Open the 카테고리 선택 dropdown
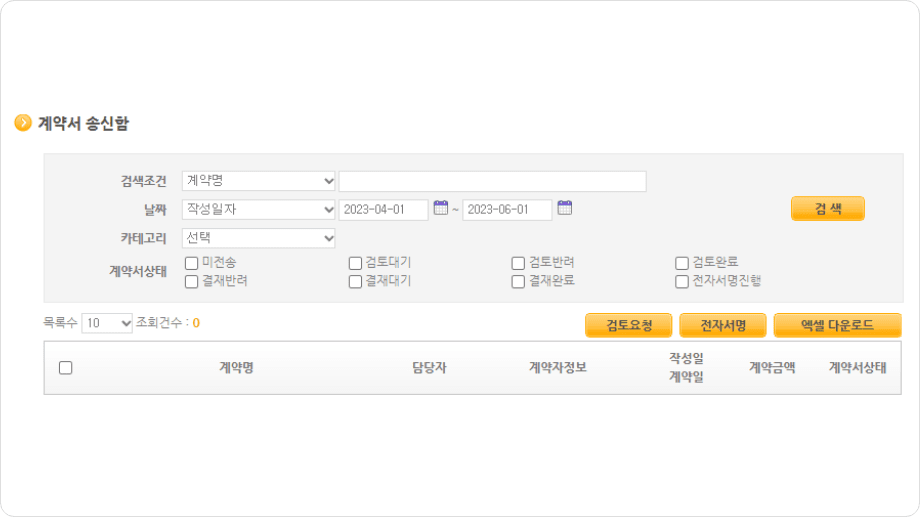Image resolution: width=920 pixels, height=517 pixels. click(259, 238)
